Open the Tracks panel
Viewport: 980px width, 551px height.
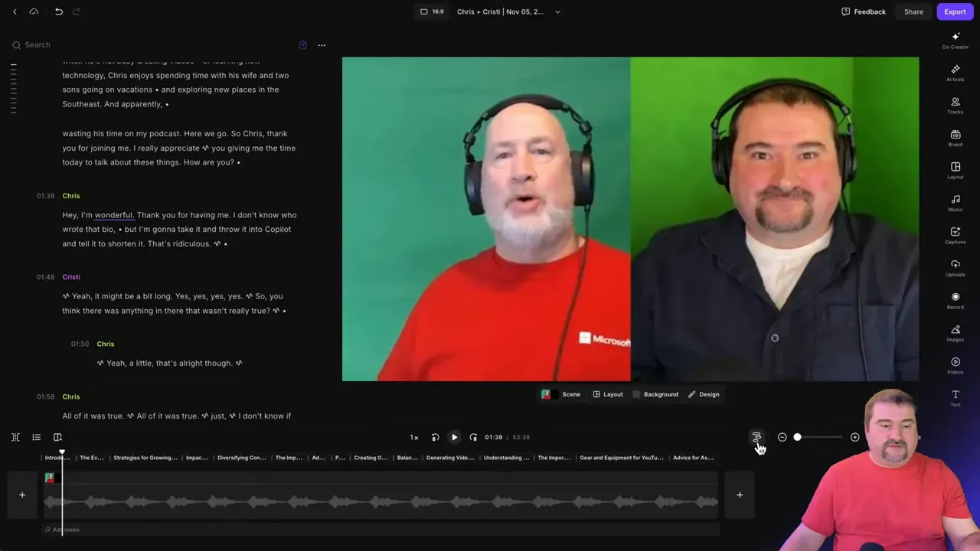point(955,106)
